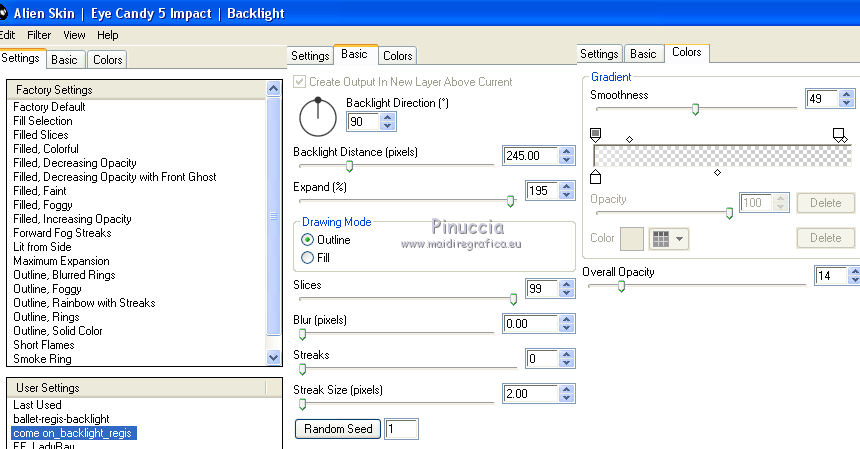Open the color palette dropdown arrow
This screenshot has height=449, width=860.
click(680, 239)
